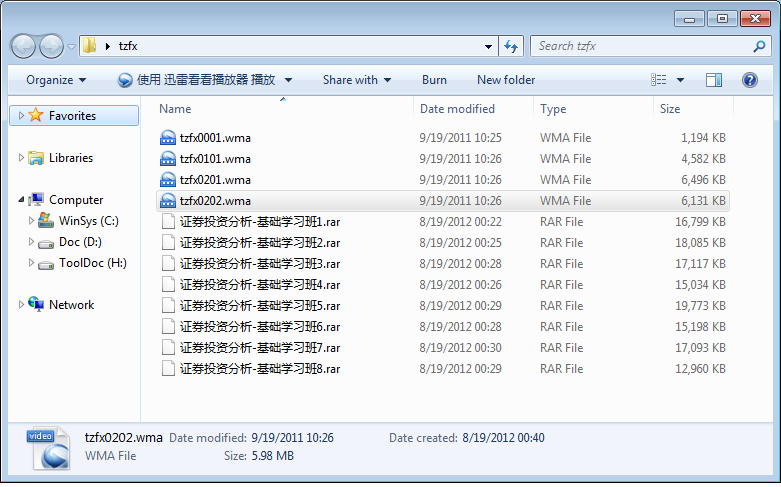
Task: Select the tzfx0201.wma file icon
Action: tap(168, 180)
